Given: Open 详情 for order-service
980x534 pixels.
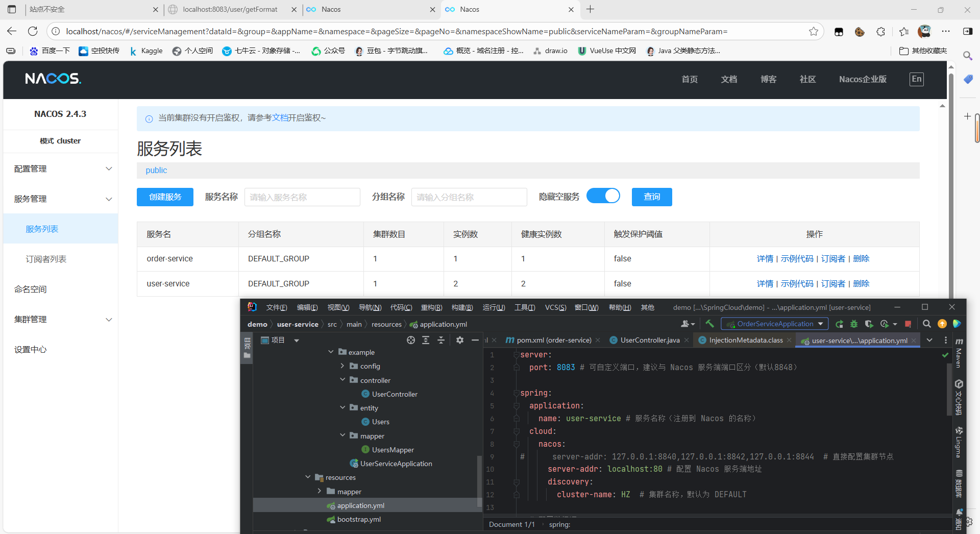Looking at the screenshot, I should point(765,259).
